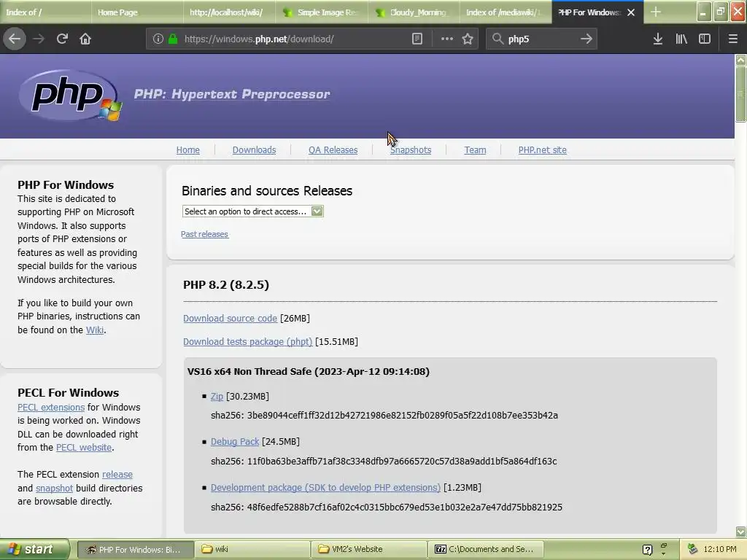The width and height of the screenshot is (747, 560).
Task: Bookmark this page with the star icon
Action: pyautogui.click(x=468, y=39)
